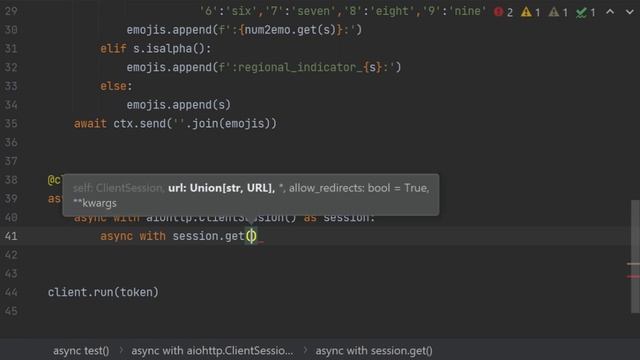The image size is (640, 360).
Task: Click 'emojis.append(s)' on line 34
Action: 178,105
